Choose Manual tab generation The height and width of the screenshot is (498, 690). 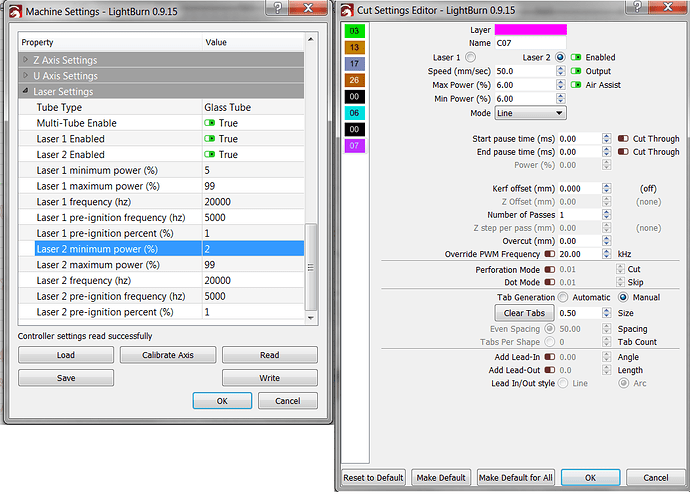[623, 297]
